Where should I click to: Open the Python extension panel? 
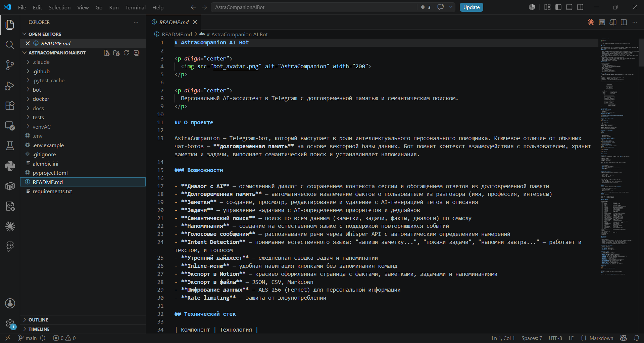(10, 166)
